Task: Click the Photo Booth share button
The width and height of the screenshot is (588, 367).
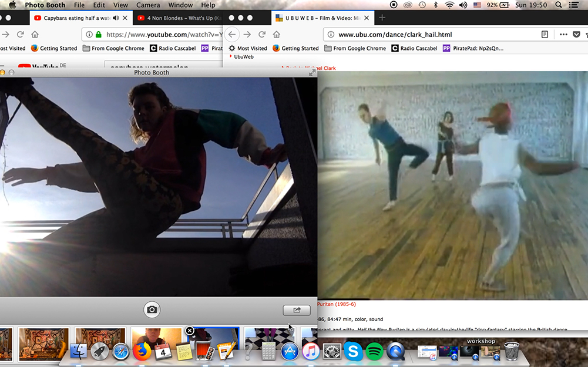Action: pos(296,310)
